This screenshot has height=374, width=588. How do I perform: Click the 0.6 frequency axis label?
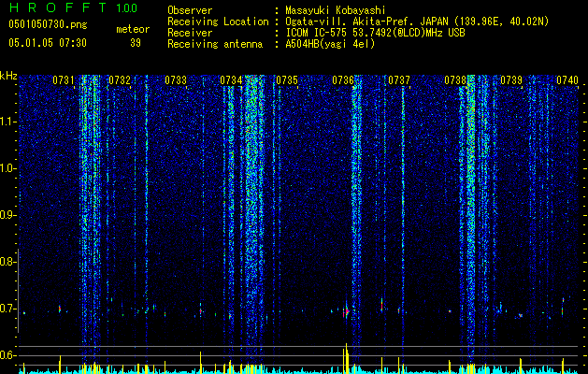pos(7,355)
